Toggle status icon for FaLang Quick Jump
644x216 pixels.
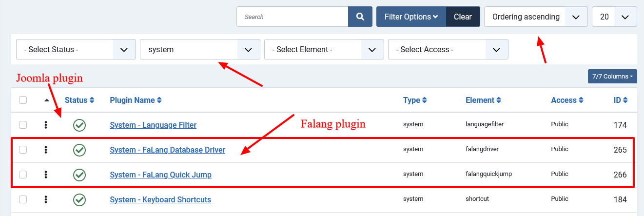coord(79,175)
